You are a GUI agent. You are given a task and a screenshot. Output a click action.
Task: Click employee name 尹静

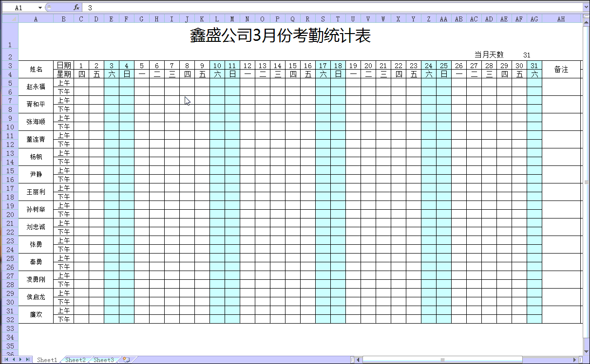pyautogui.click(x=36, y=175)
